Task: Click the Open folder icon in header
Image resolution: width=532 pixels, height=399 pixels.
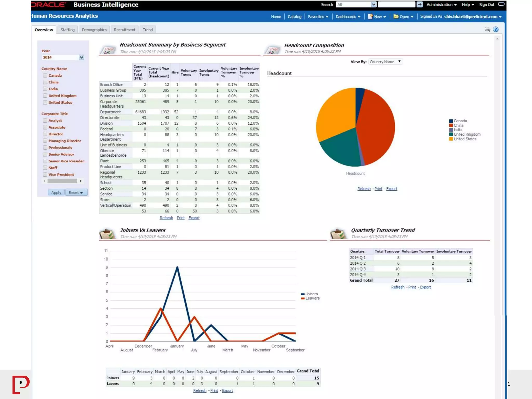Action: tap(396, 16)
